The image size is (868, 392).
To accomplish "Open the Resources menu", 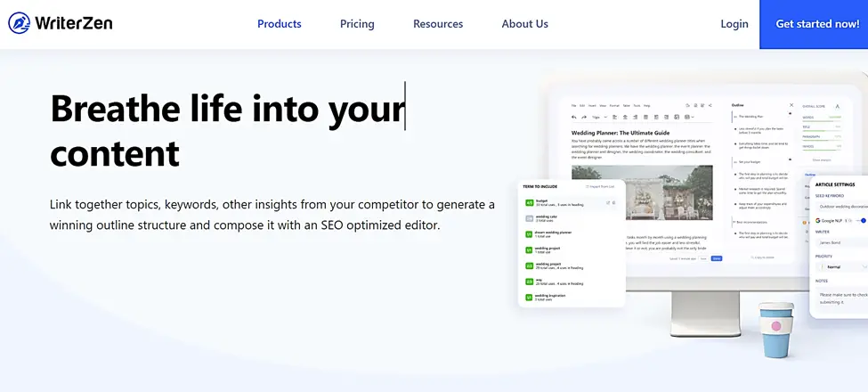I will pos(438,24).
